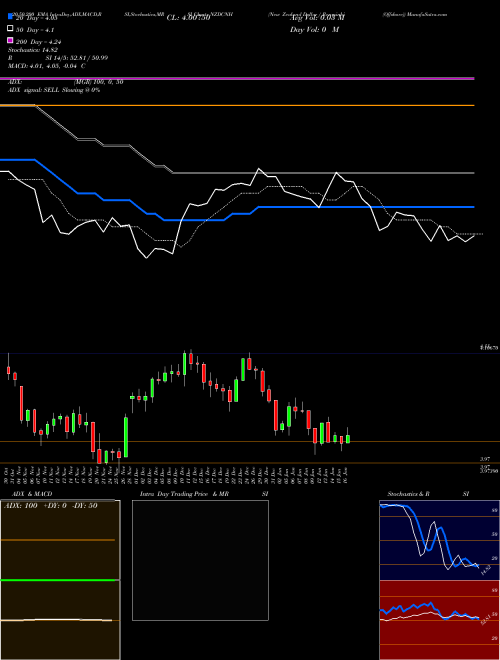This screenshot has height=660, width=500.
Task: Click the '14.82' Stochastics value label
Action: [x=484, y=571]
